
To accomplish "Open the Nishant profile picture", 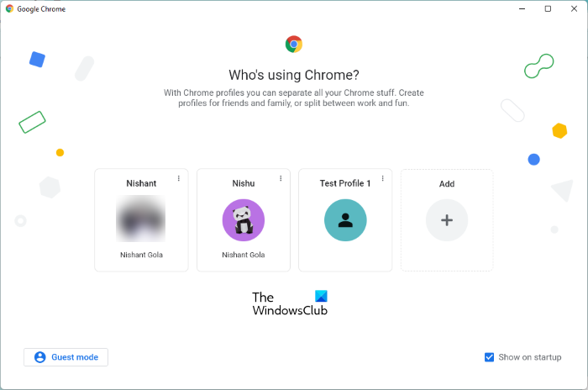I will click(x=141, y=220).
